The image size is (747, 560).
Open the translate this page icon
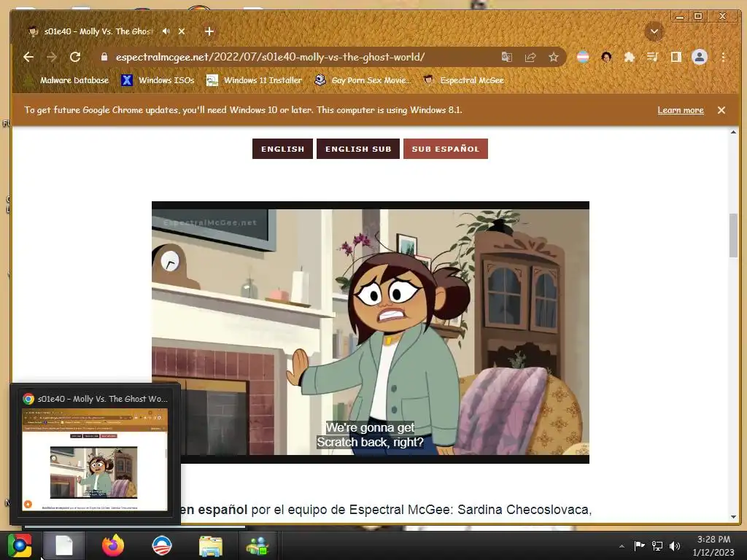pos(506,57)
